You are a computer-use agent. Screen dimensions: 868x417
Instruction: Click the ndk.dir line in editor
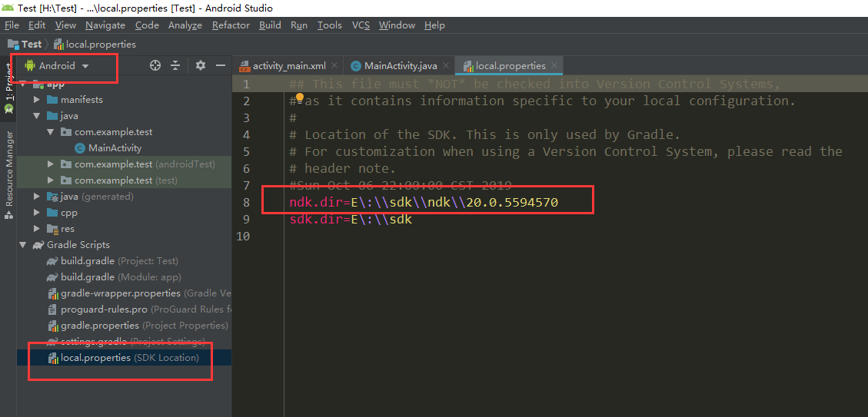click(x=424, y=203)
